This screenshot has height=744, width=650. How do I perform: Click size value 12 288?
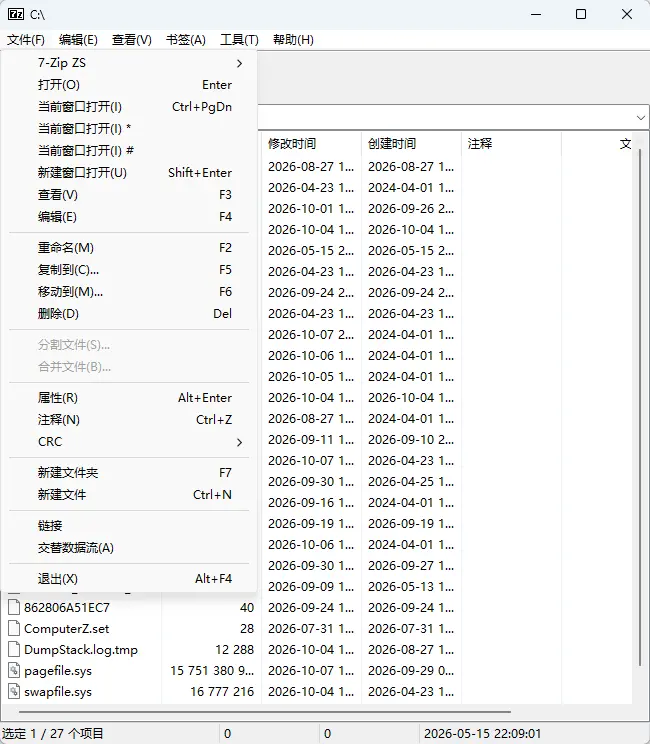pos(234,650)
